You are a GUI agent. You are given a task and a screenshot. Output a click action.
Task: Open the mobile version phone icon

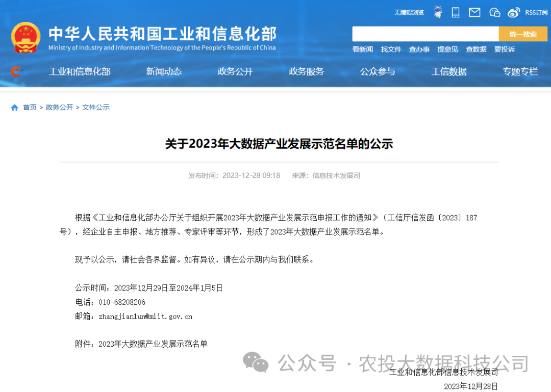point(456,12)
